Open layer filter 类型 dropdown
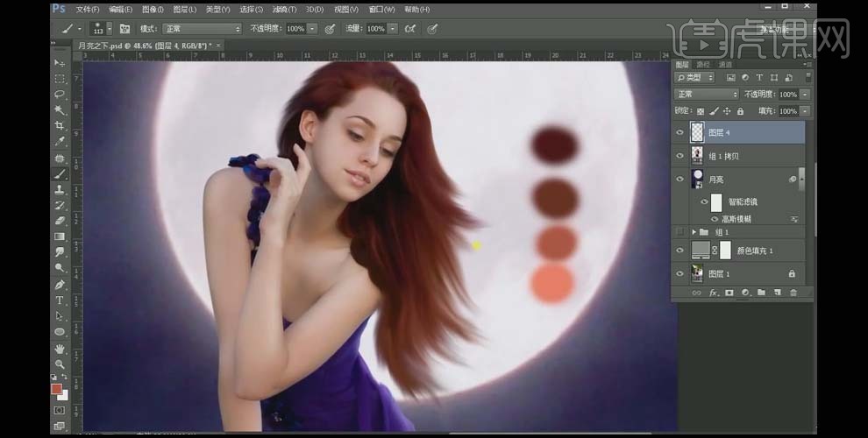Image resolution: width=868 pixels, height=438 pixels. pos(695,77)
